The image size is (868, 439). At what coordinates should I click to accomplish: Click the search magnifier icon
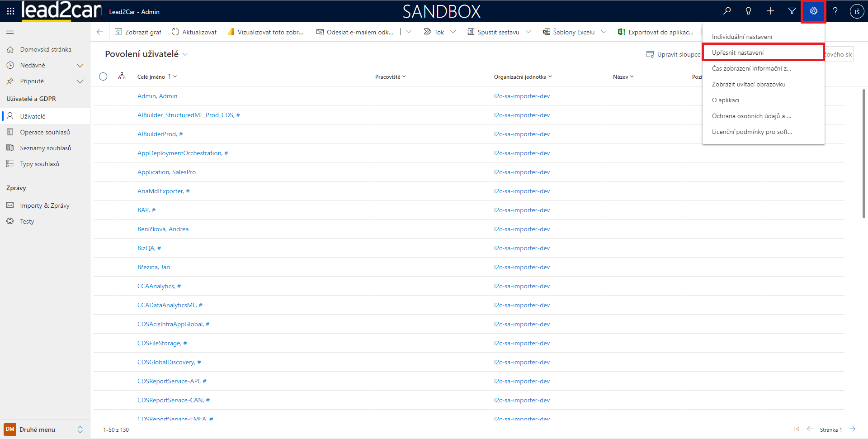[x=727, y=11]
